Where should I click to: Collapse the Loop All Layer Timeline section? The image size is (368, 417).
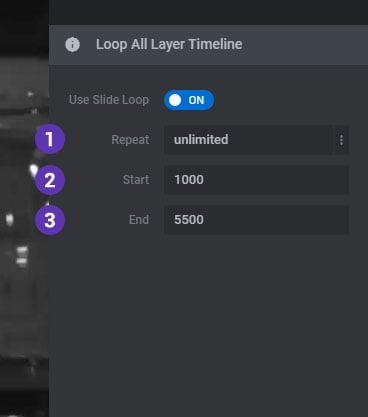coord(208,45)
